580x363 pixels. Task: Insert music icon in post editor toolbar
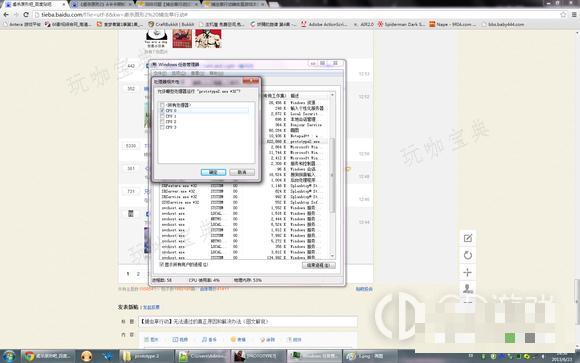[x=209, y=339]
